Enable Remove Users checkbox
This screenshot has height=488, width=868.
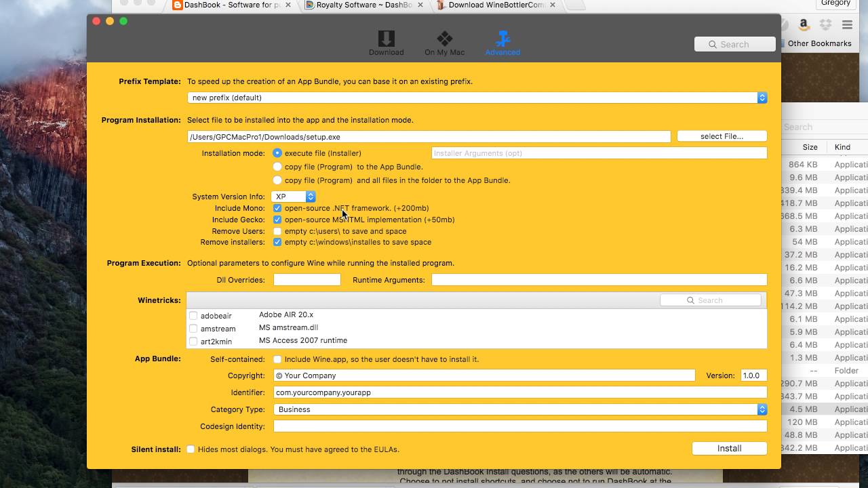pyautogui.click(x=277, y=231)
